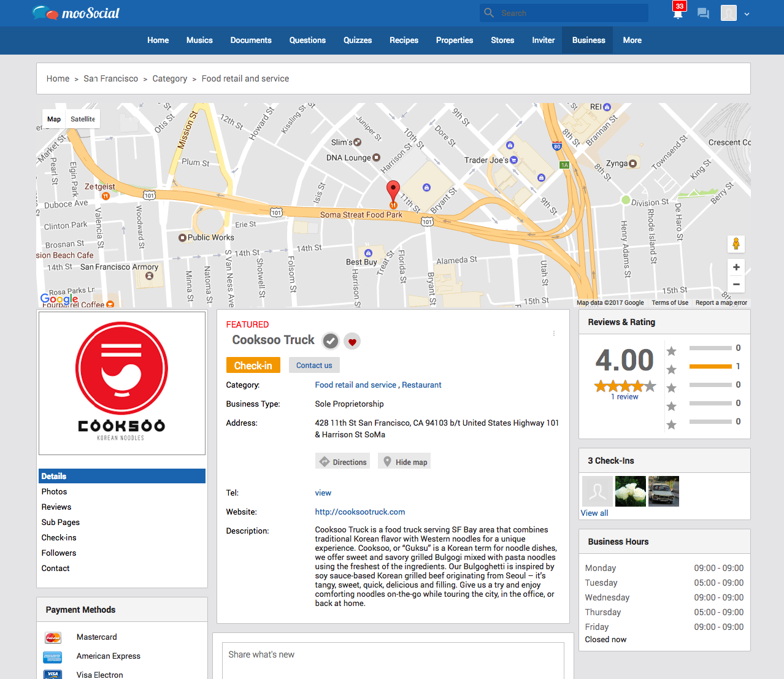Open the Quizzes menu
Image resolution: width=784 pixels, height=679 pixels.
[x=358, y=40]
